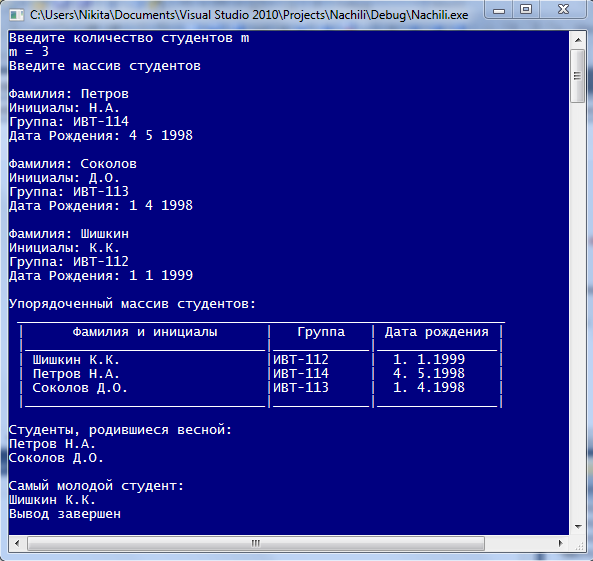The image size is (593, 561).
Task: Click the line "Введите количество студентов m"
Action: (129, 38)
